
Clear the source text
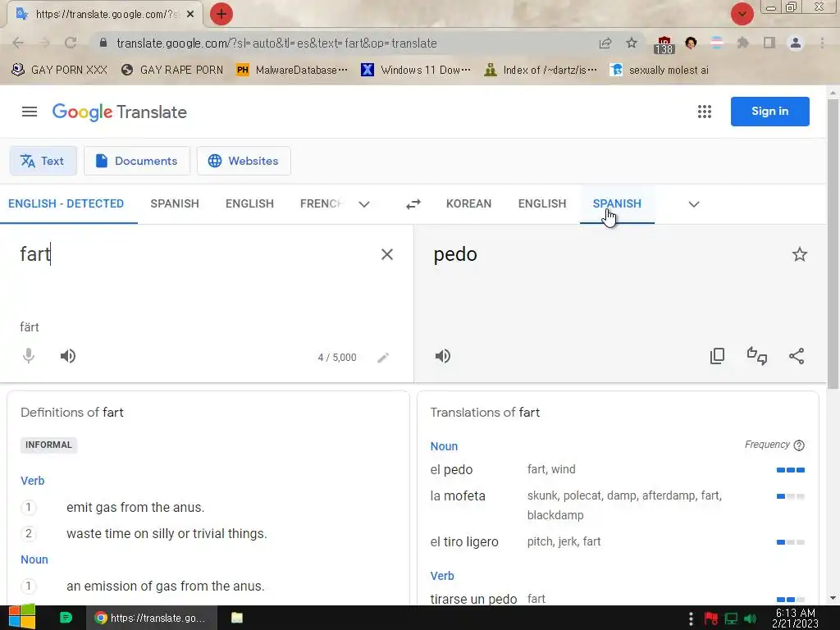(387, 254)
